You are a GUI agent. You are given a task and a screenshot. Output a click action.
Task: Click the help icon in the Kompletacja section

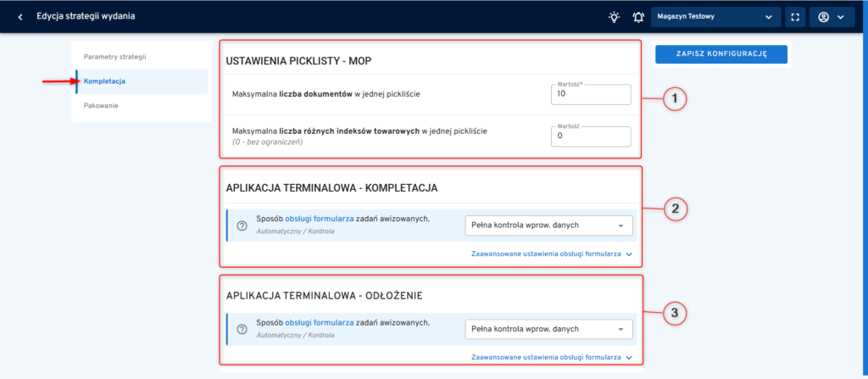pyautogui.click(x=242, y=226)
